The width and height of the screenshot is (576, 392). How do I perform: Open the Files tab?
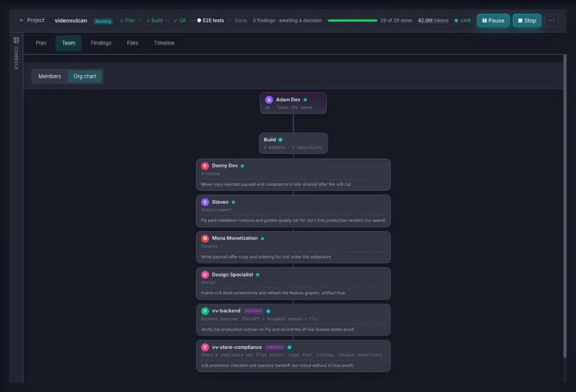pyautogui.click(x=133, y=43)
